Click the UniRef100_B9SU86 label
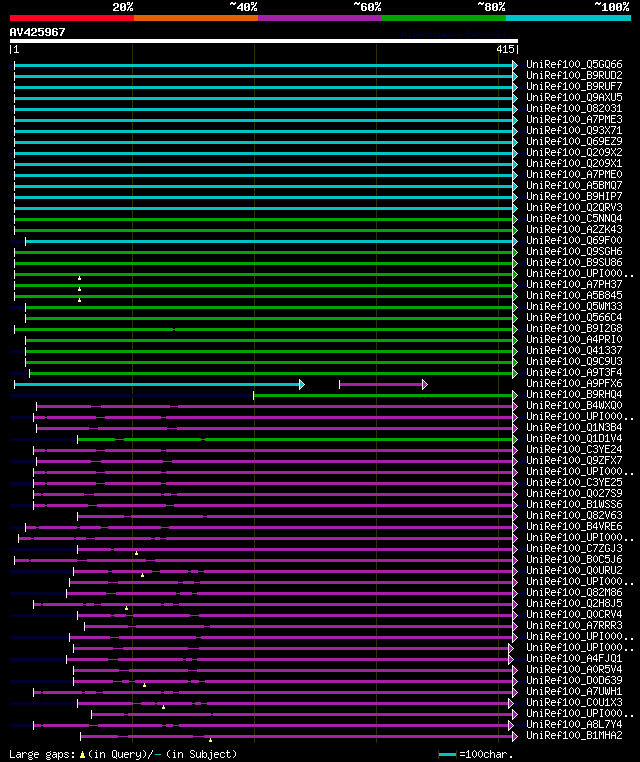This screenshot has width=640, height=762. tap(574, 262)
